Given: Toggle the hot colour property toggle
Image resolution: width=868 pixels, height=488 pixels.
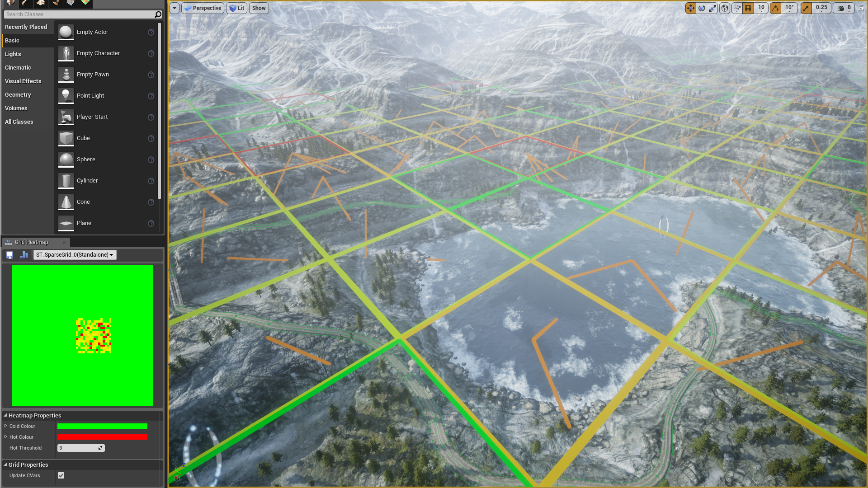Looking at the screenshot, I should (5, 437).
